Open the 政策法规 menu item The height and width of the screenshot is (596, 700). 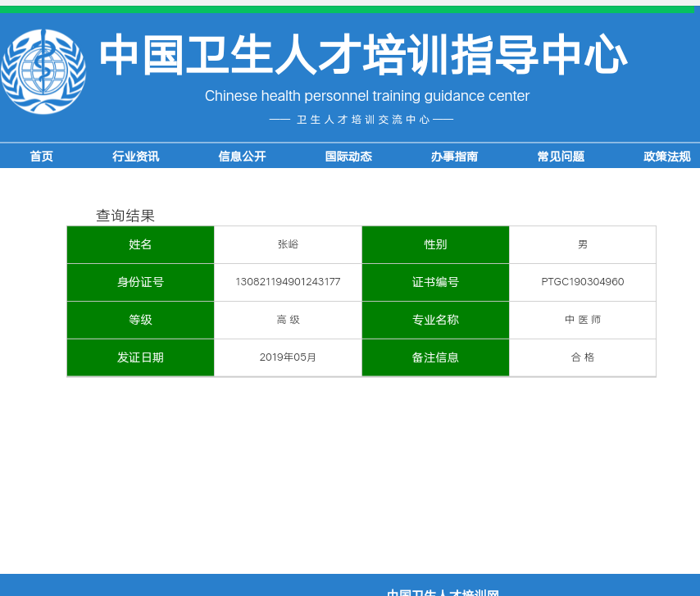(667, 157)
